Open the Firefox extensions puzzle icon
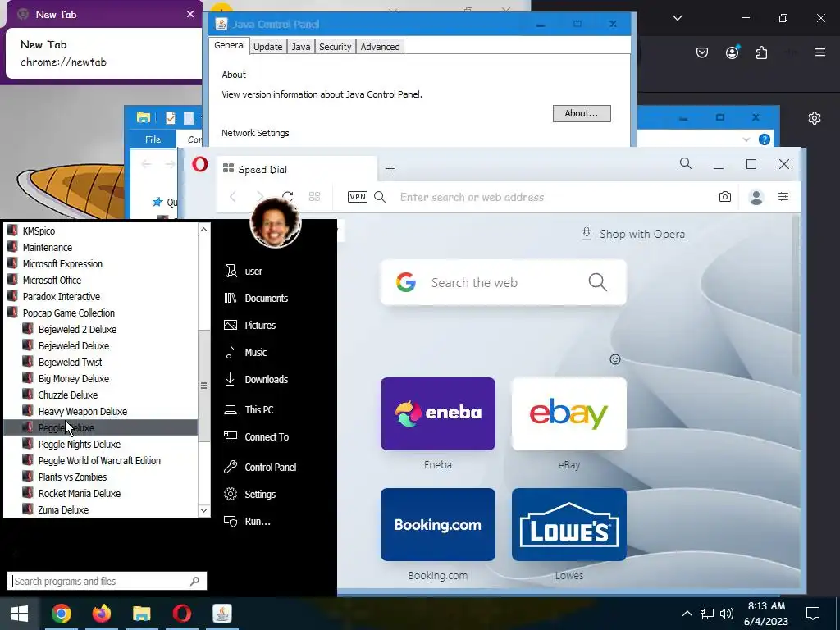The height and width of the screenshot is (630, 840). click(761, 52)
